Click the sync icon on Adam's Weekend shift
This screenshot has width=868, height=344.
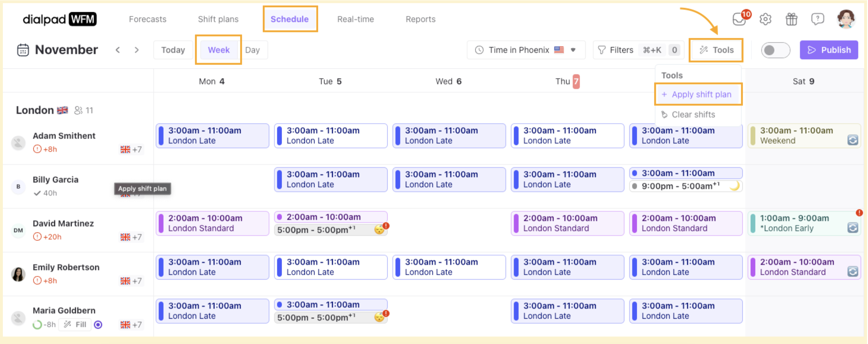coord(853,141)
